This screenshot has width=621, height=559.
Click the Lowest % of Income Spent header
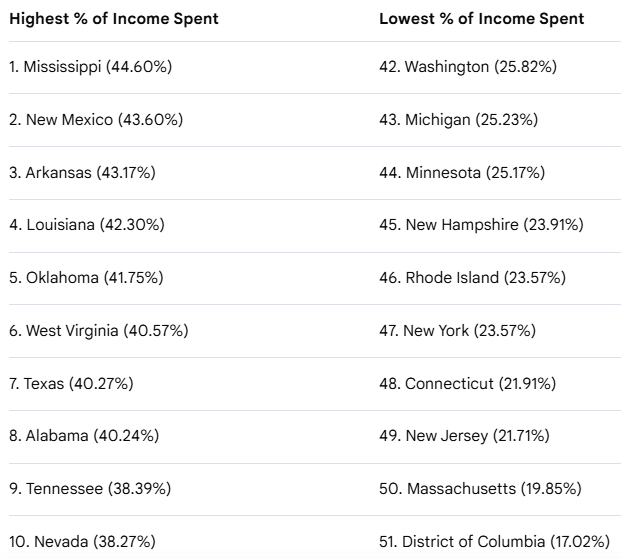coord(482,19)
